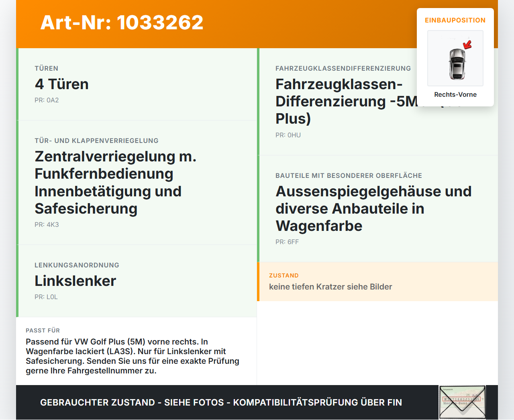
Task: Click 'PR: 0HU' code
Action: (x=288, y=135)
